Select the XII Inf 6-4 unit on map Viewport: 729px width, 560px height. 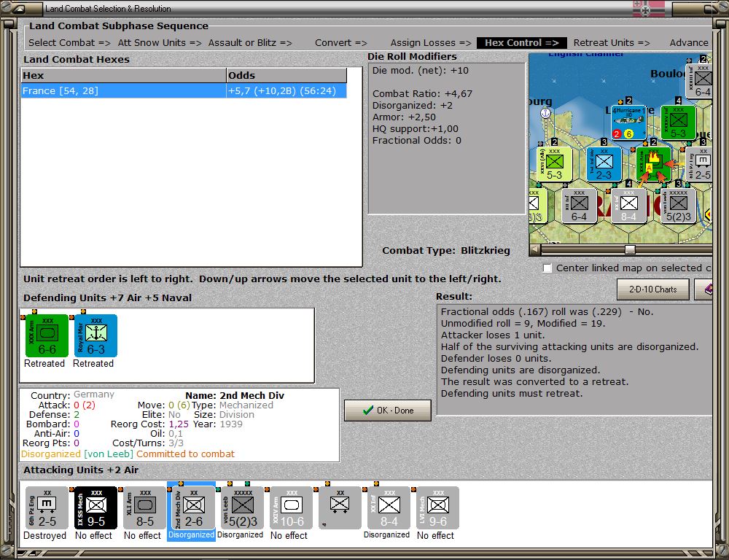click(x=579, y=206)
